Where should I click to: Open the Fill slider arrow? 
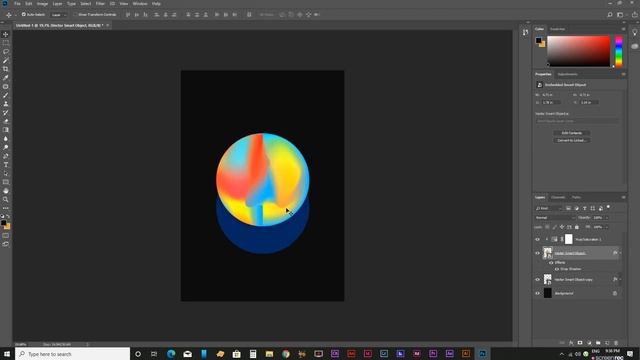click(607, 227)
